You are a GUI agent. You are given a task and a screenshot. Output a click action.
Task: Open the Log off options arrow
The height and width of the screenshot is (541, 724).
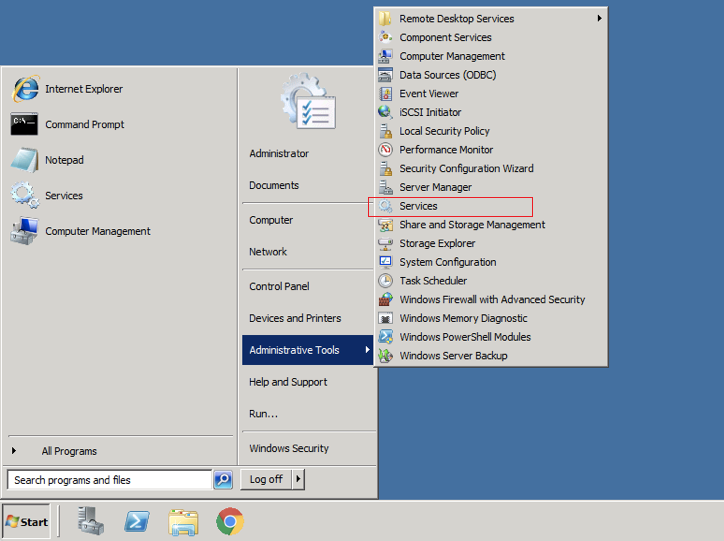click(x=298, y=479)
